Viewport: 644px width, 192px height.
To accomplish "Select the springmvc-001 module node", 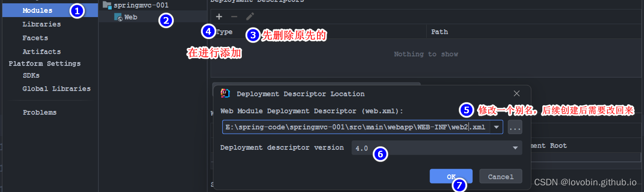I will tap(141, 5).
